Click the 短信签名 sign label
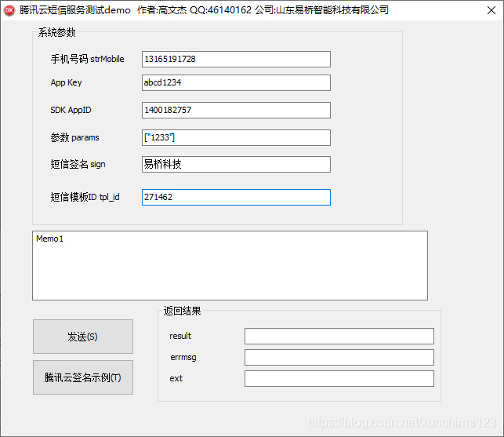504x437 pixels. [78, 165]
